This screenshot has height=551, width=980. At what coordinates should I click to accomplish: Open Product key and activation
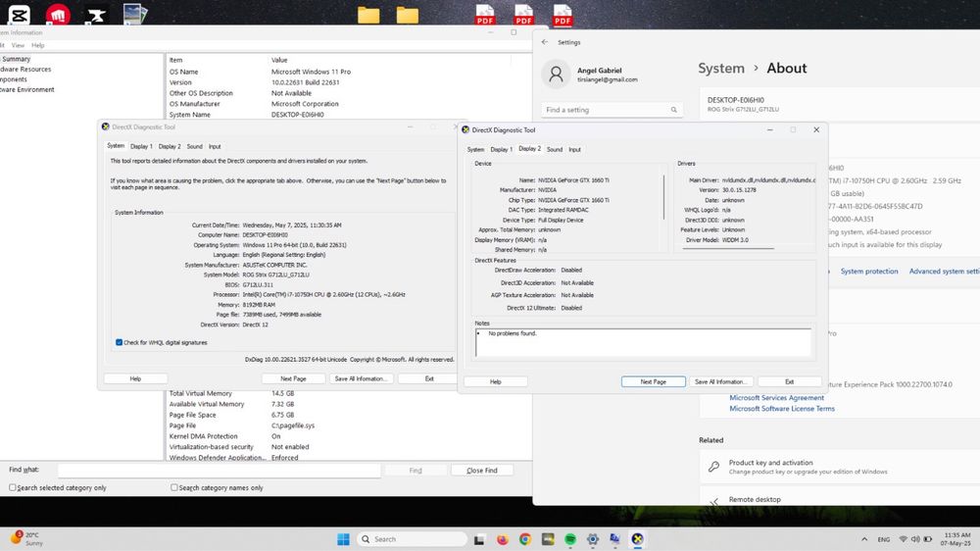point(840,467)
